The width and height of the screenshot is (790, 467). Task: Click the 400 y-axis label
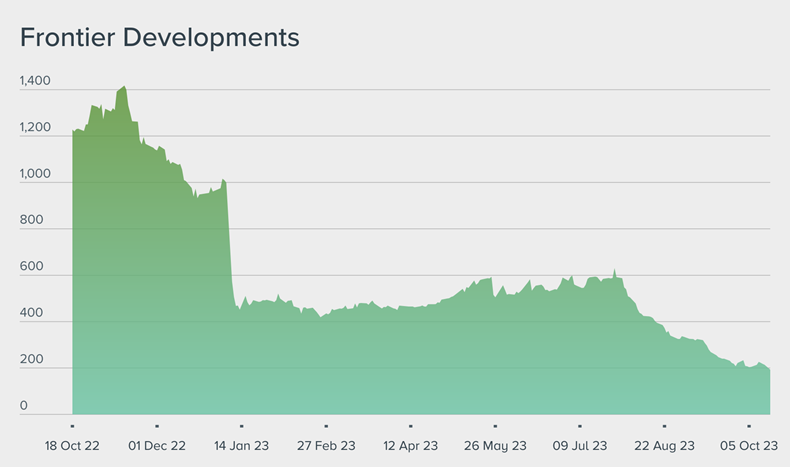(x=31, y=312)
